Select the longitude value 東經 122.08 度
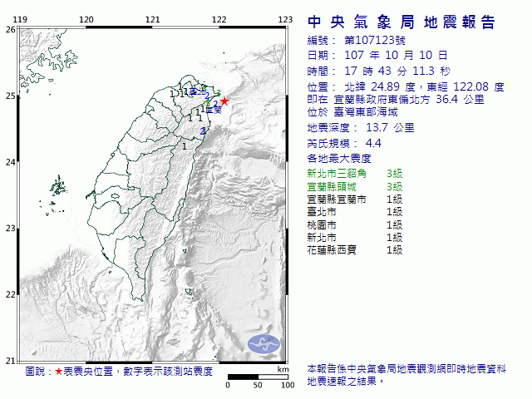This screenshot has width=532, height=399. pos(465,86)
